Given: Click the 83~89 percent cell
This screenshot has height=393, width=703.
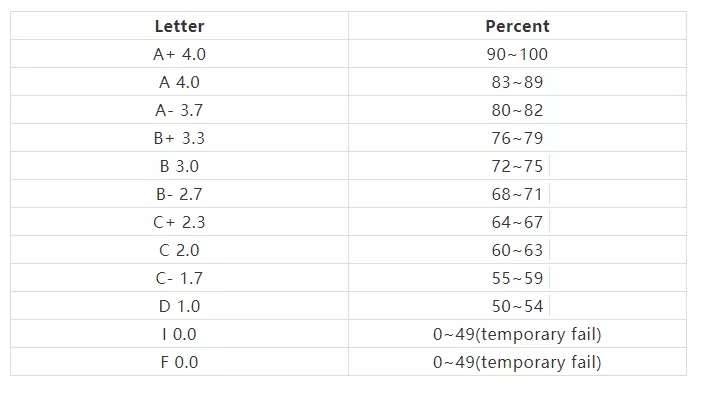Looking at the screenshot, I should pyautogui.click(x=517, y=82).
